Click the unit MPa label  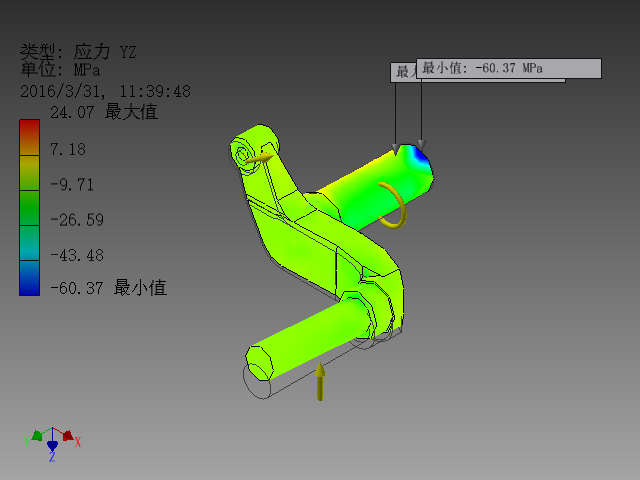click(60, 70)
